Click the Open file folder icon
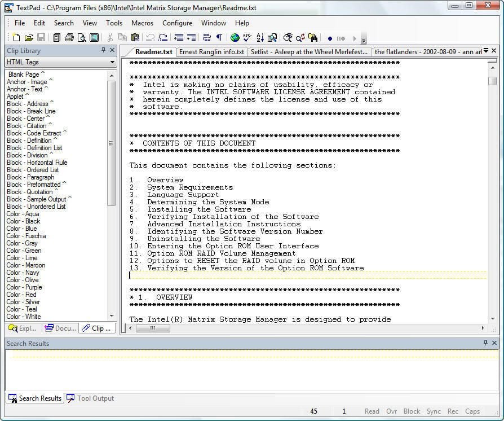This screenshot has width=504, height=421. (29, 38)
